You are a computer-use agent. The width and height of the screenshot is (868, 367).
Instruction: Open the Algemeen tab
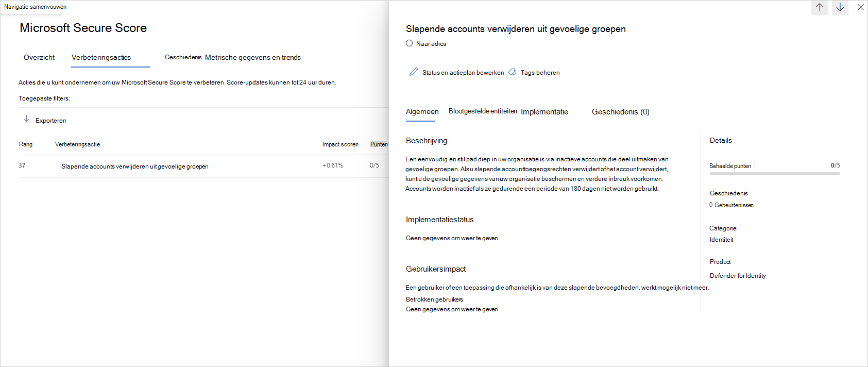[422, 112]
